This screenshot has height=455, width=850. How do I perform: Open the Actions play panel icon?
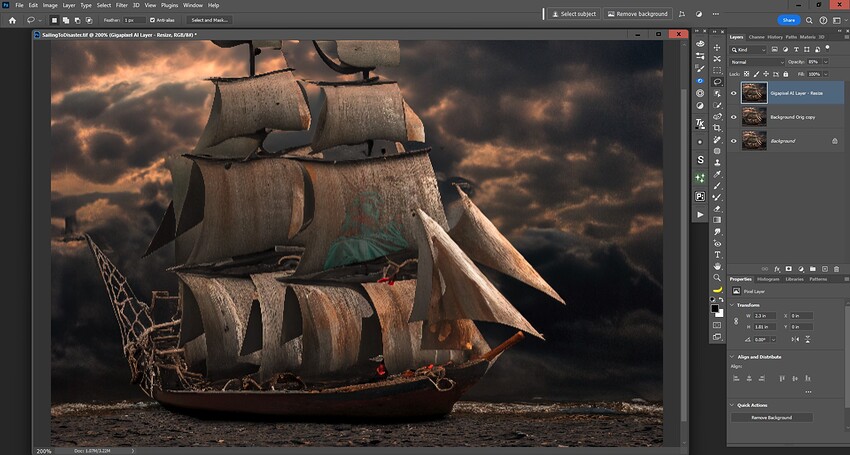tap(700, 215)
